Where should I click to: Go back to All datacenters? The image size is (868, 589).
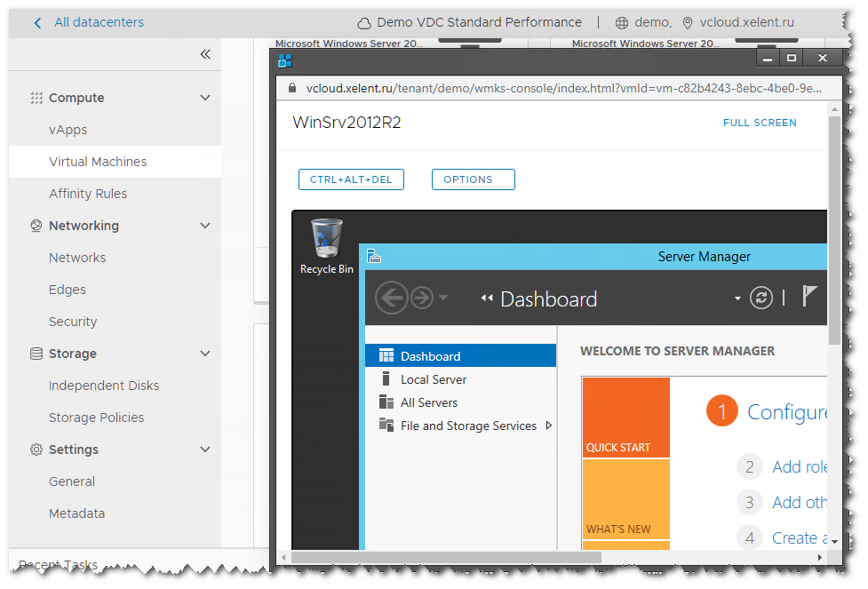click(x=99, y=22)
